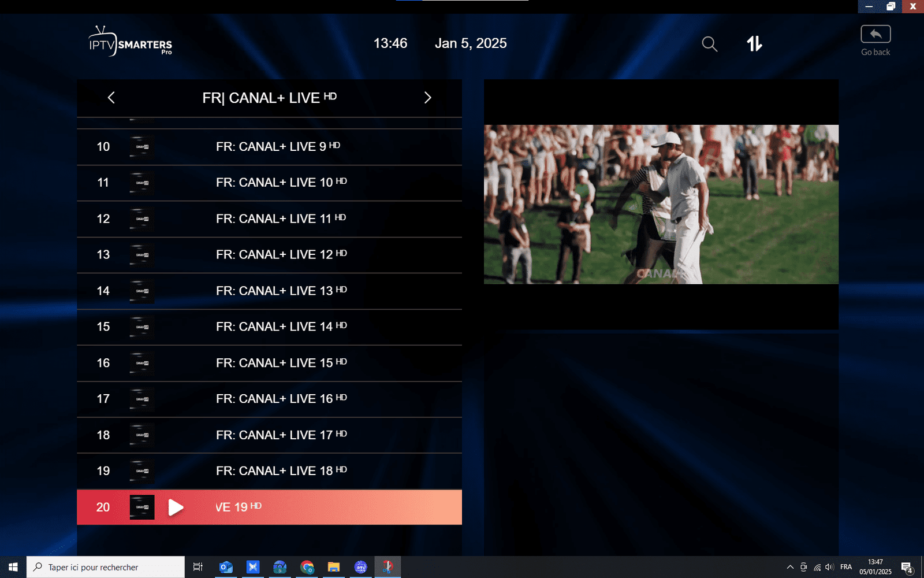Viewport: 924px width, 578px height.
Task: Select channel FR: CANAL+ LIVE 9 HD
Action: (269, 147)
